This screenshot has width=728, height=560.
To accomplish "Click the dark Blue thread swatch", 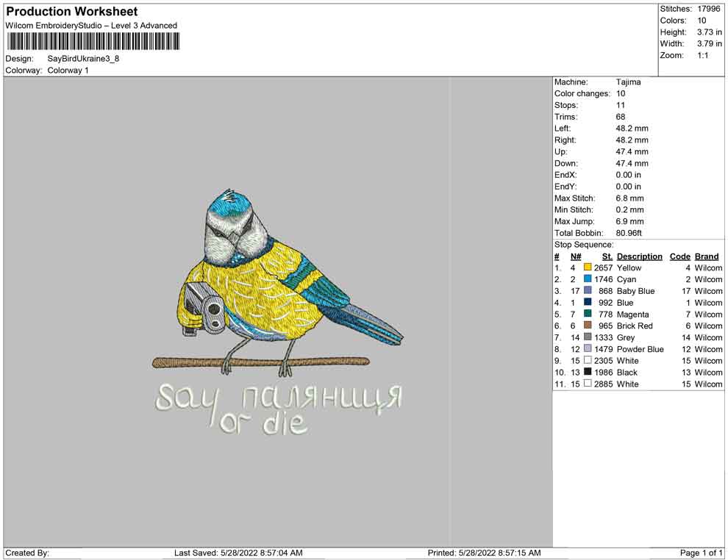I will [588, 303].
